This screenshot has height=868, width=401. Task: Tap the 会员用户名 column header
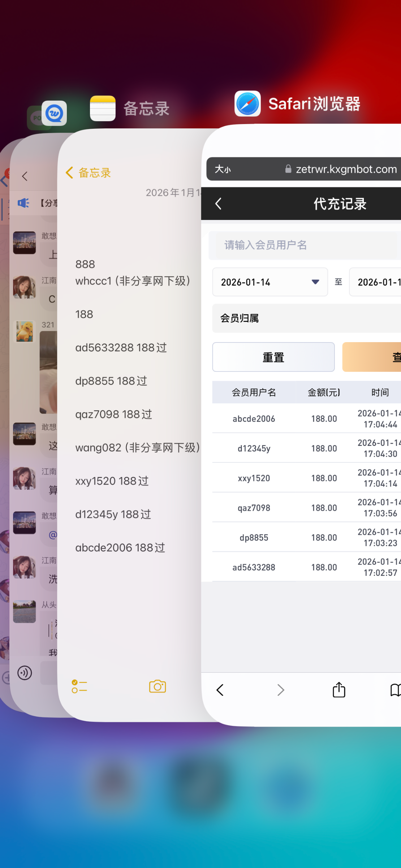pyautogui.click(x=254, y=392)
